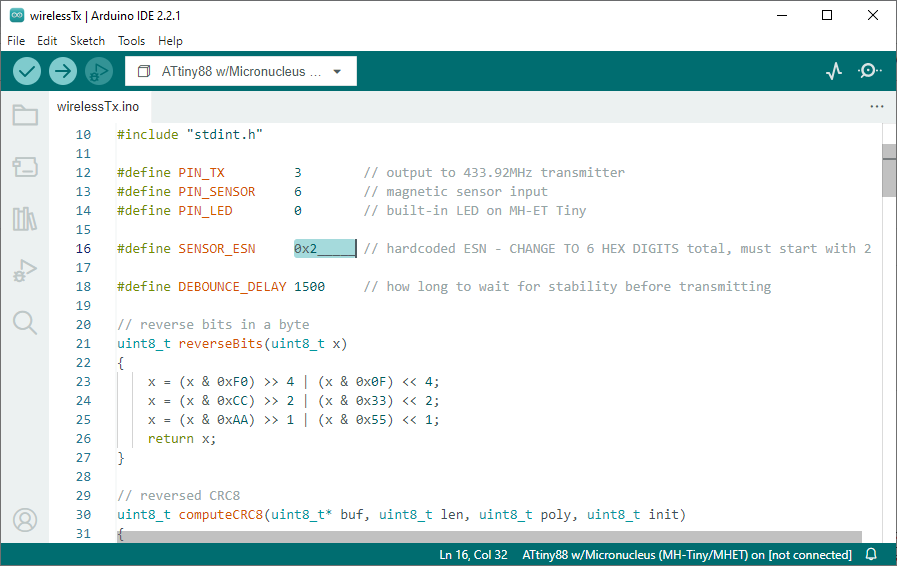This screenshot has height=566, width=897.
Task: Open the Edit menu
Action: 47,41
